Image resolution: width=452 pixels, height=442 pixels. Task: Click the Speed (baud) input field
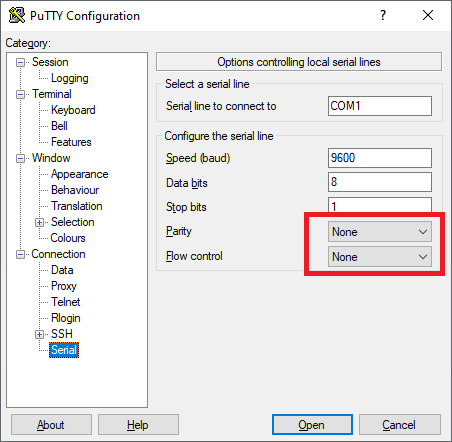(380, 158)
